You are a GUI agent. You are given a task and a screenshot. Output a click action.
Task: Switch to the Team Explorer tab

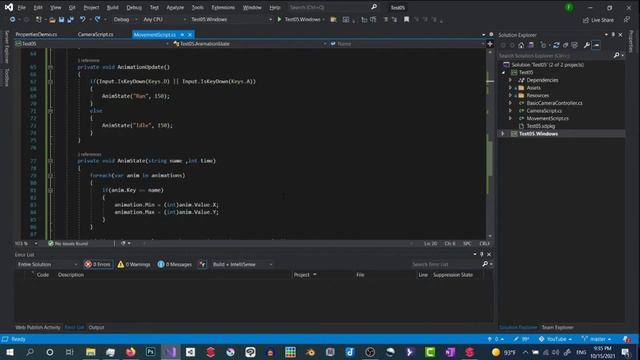pos(557,327)
